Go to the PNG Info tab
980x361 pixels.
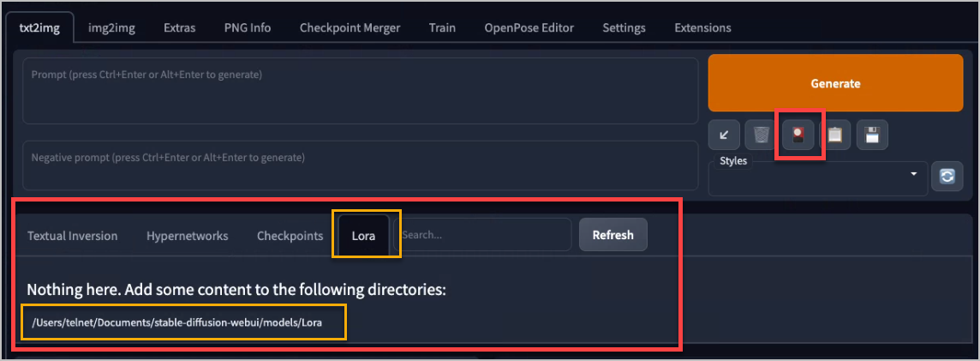tap(248, 27)
